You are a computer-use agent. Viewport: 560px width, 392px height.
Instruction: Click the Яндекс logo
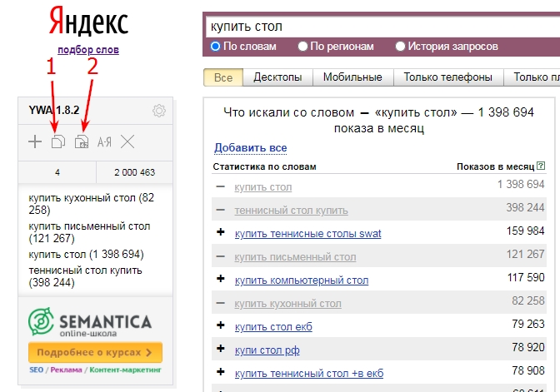tap(88, 22)
